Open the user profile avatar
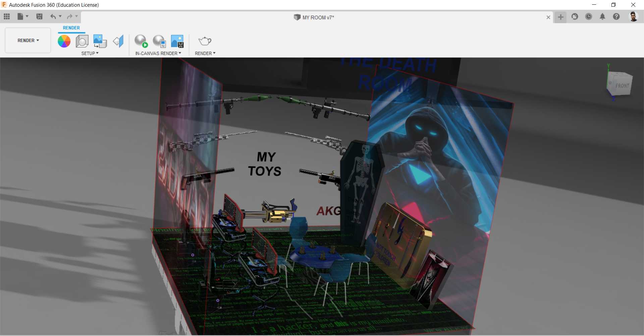 (x=633, y=16)
